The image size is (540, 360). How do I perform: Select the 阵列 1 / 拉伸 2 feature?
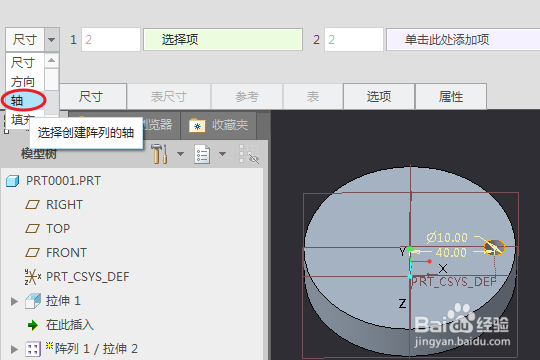tap(96, 349)
